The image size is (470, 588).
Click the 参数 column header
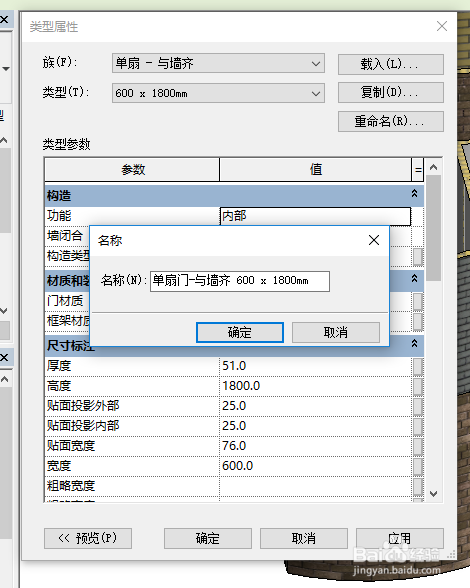click(x=132, y=170)
